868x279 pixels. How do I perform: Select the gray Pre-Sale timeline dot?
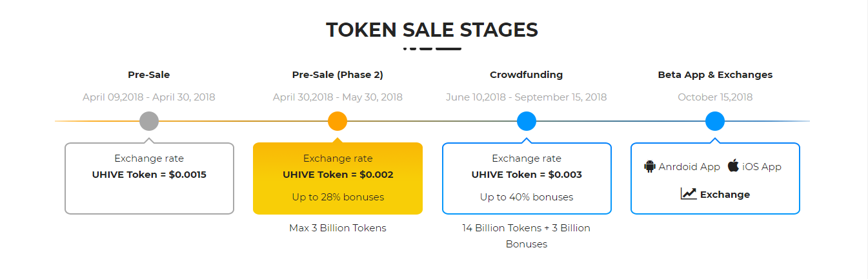click(x=149, y=121)
